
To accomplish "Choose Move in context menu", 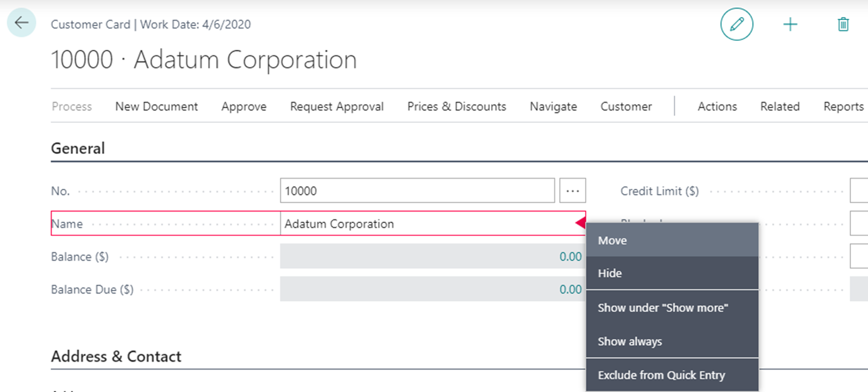I will [673, 240].
